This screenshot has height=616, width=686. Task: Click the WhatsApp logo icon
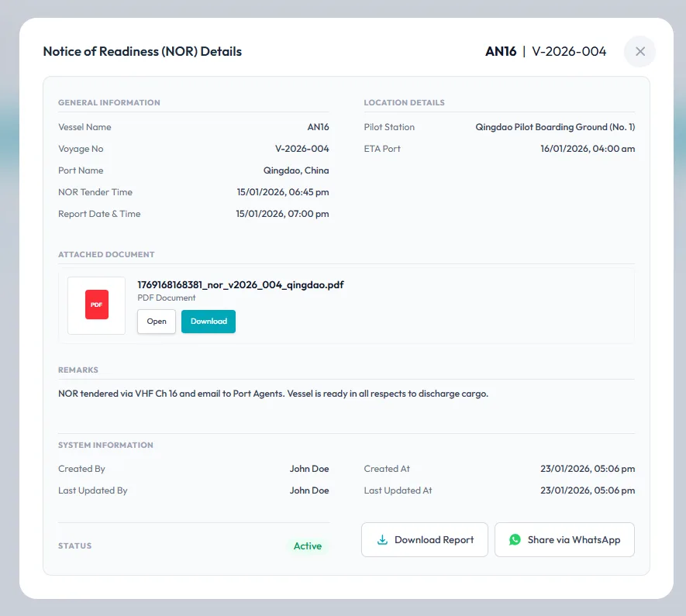[x=515, y=540]
